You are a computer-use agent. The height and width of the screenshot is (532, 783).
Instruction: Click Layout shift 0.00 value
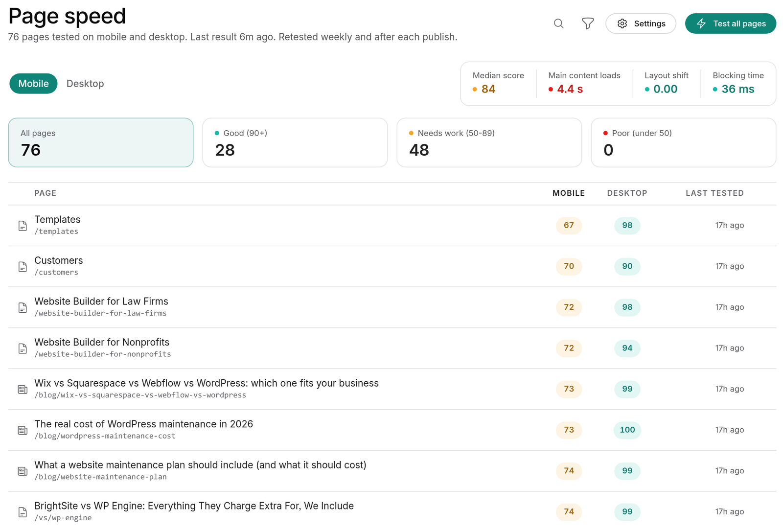point(666,89)
